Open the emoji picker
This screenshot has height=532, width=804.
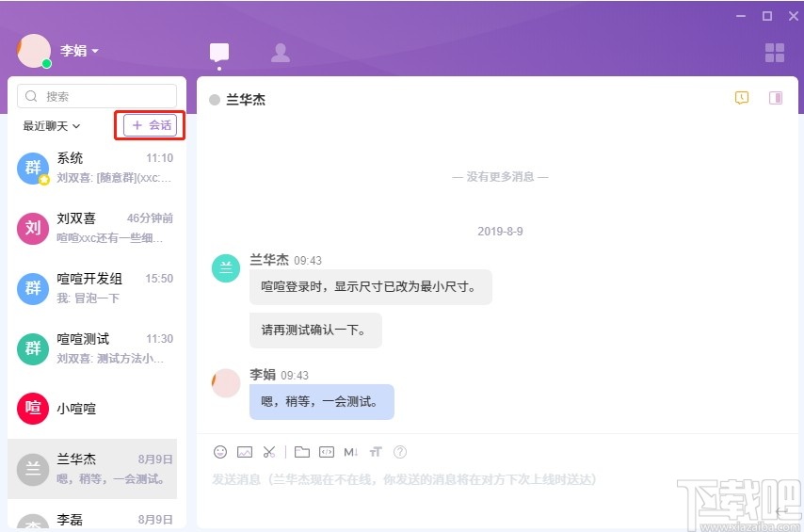[220, 452]
